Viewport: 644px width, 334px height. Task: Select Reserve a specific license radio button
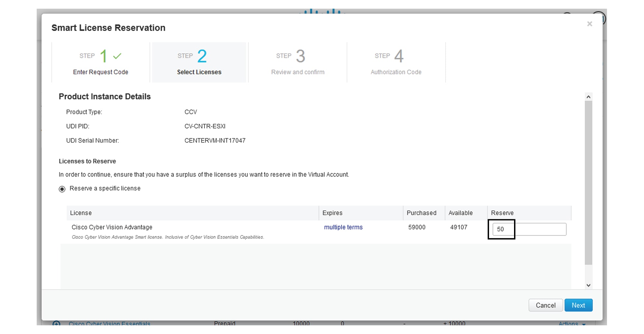point(62,189)
